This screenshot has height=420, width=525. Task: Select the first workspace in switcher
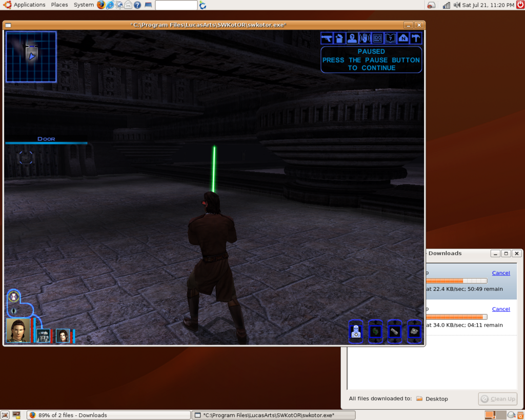490,415
